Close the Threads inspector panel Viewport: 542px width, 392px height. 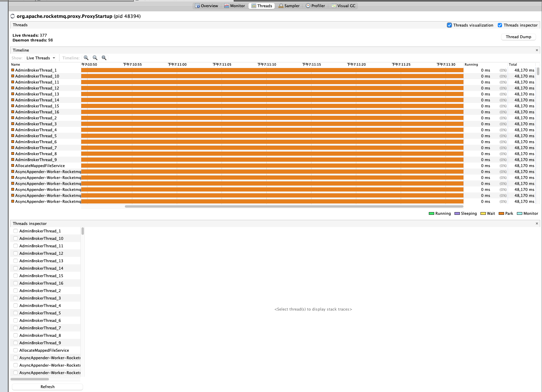click(537, 223)
